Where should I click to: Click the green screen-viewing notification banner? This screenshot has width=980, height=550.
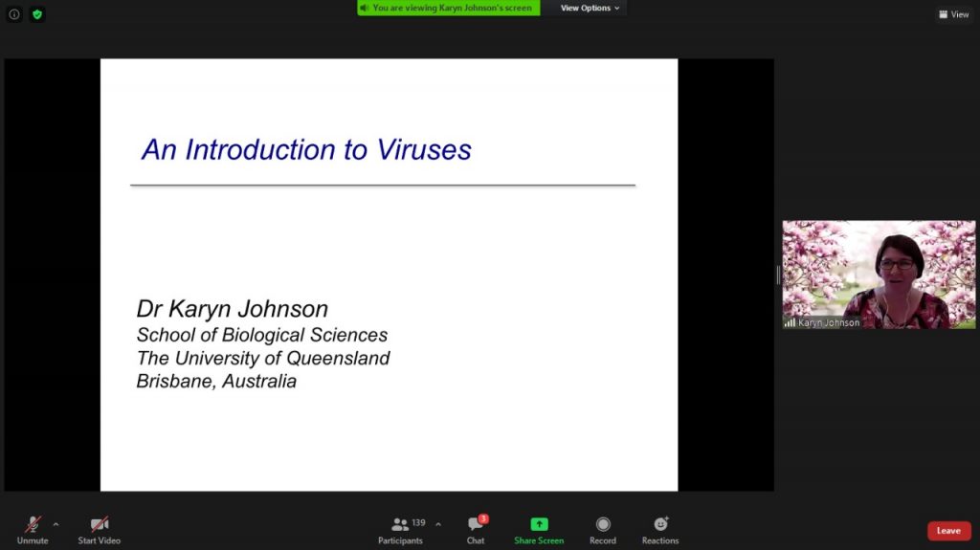tap(448, 9)
